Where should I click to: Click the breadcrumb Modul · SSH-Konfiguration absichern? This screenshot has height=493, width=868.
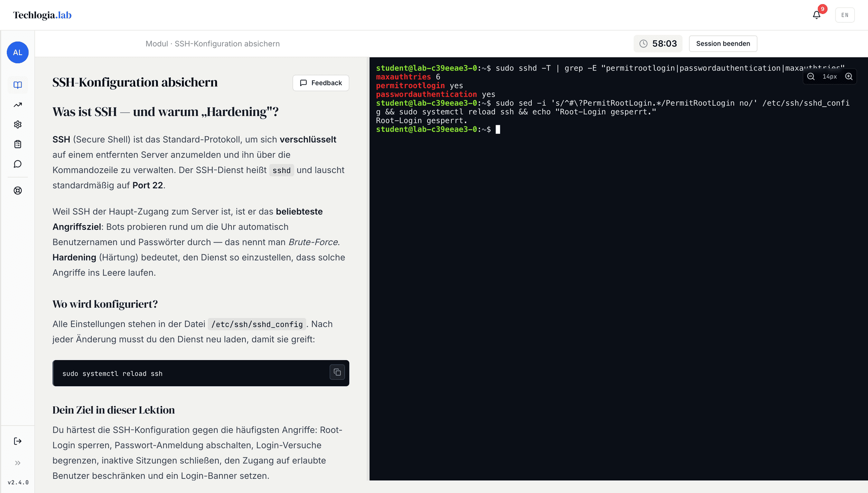[212, 44]
